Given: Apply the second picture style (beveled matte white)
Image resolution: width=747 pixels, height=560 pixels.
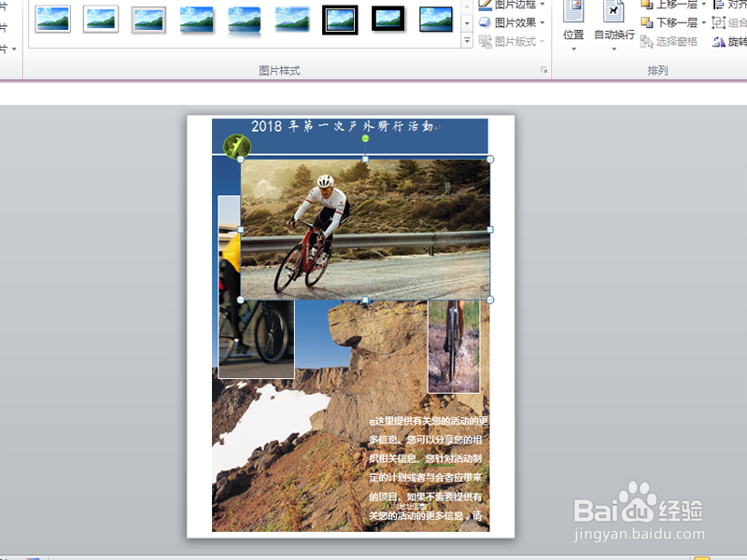Looking at the screenshot, I should click(x=101, y=20).
